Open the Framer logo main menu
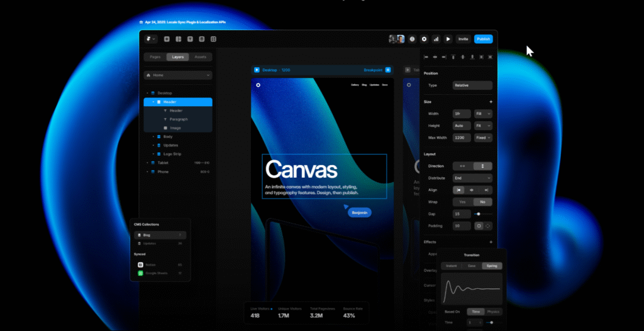 point(150,39)
